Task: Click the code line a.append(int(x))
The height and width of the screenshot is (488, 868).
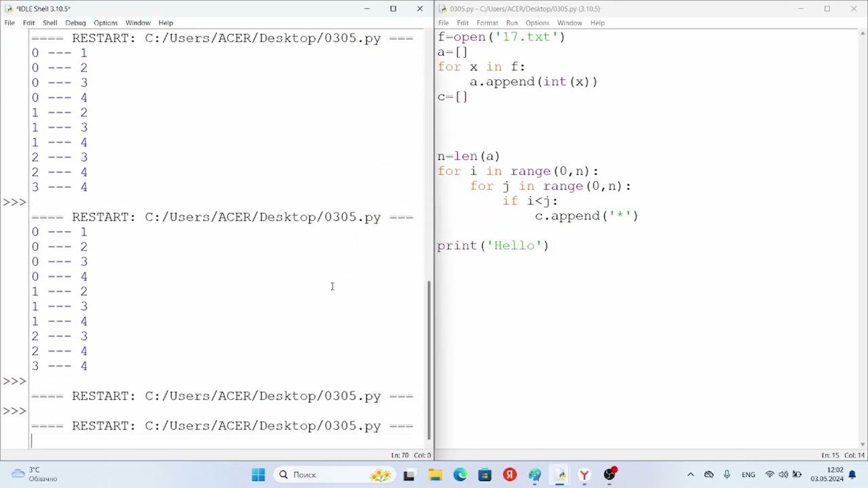Action: (534, 82)
